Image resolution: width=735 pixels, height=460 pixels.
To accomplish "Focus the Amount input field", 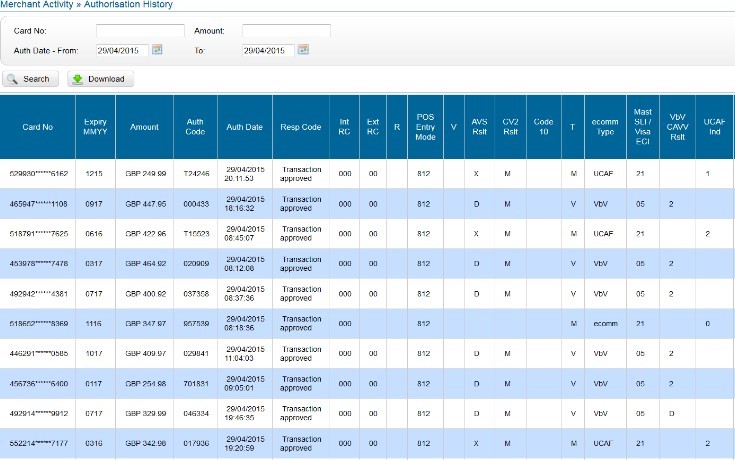I will click(286, 31).
